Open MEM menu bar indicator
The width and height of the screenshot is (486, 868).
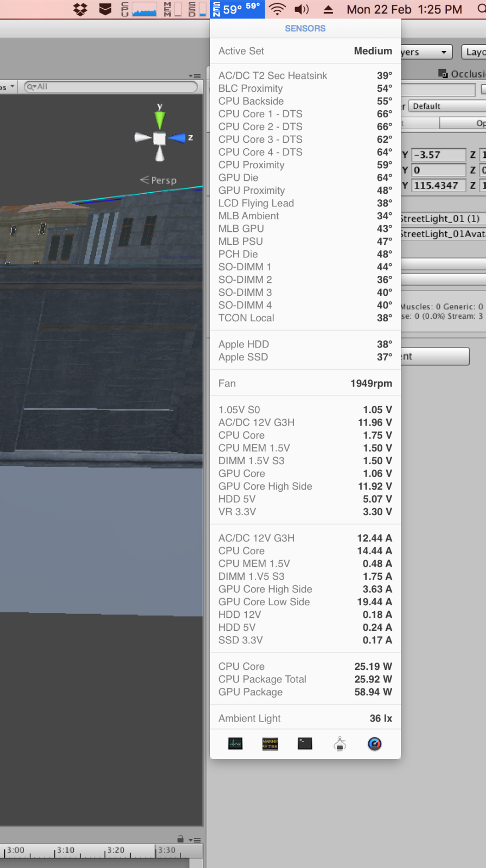tap(172, 9)
